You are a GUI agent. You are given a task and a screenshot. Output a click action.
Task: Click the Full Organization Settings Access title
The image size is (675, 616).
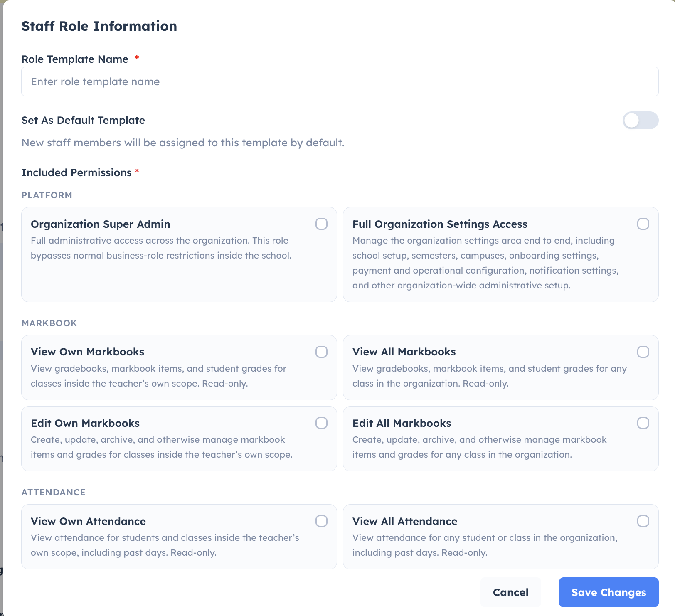coord(440,224)
